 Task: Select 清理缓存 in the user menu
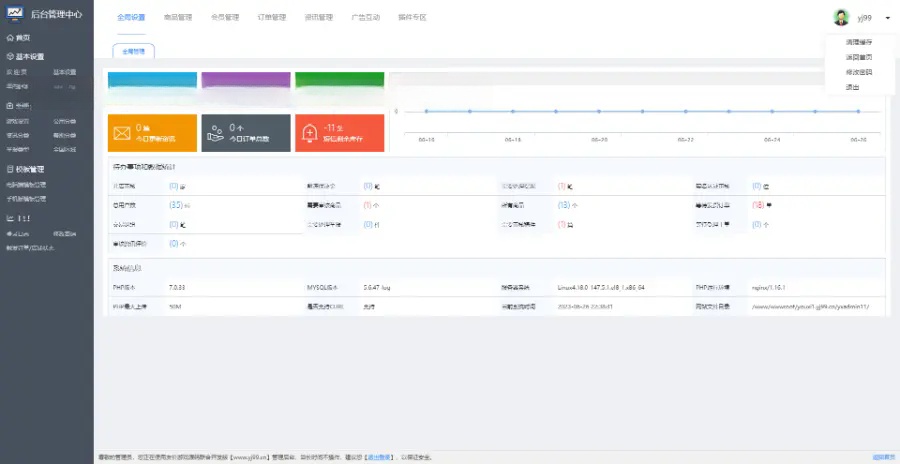858,42
